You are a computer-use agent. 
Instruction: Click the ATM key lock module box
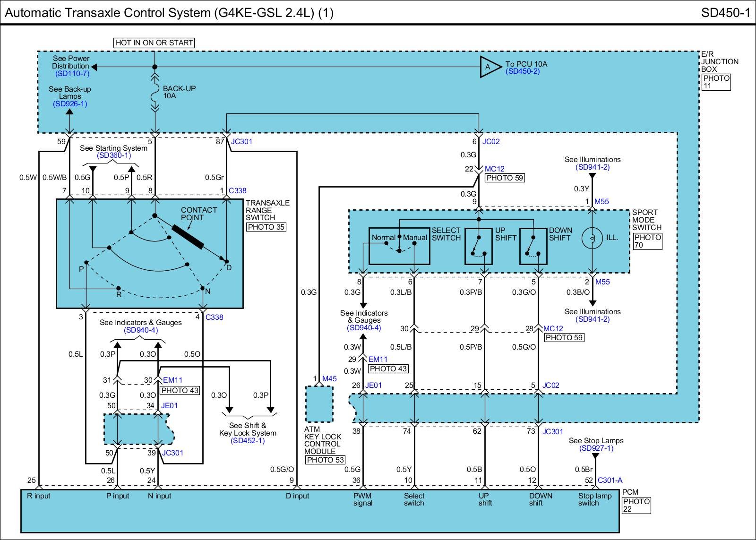click(319, 404)
